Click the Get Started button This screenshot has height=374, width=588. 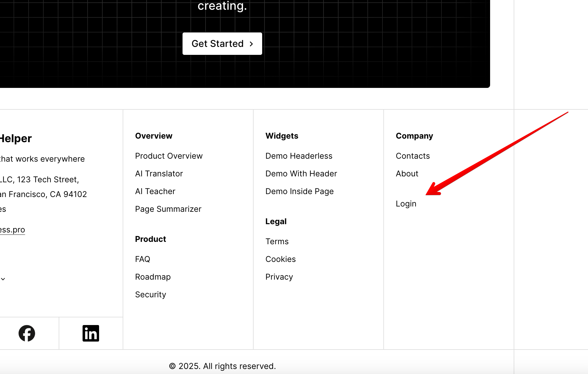point(222,44)
